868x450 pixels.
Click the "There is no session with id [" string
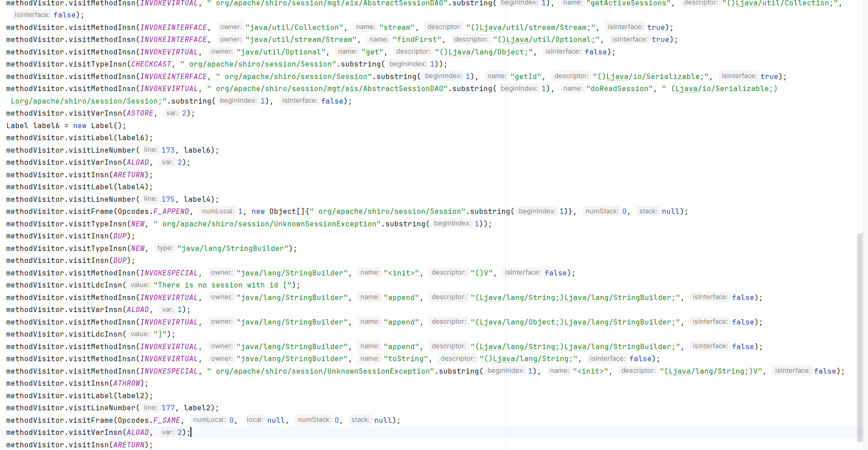click(x=224, y=285)
